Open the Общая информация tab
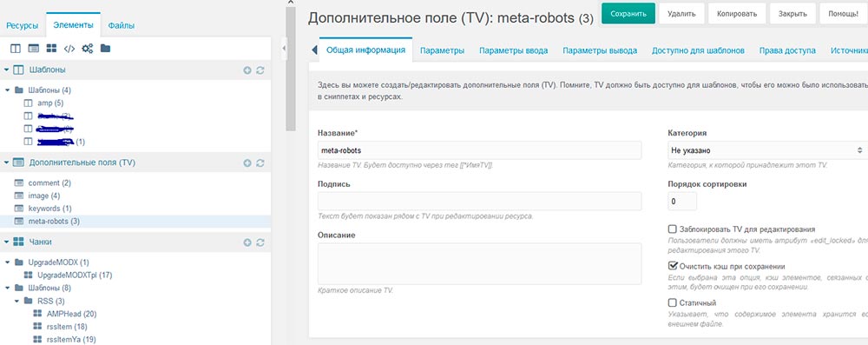The image size is (868, 345). tap(366, 50)
